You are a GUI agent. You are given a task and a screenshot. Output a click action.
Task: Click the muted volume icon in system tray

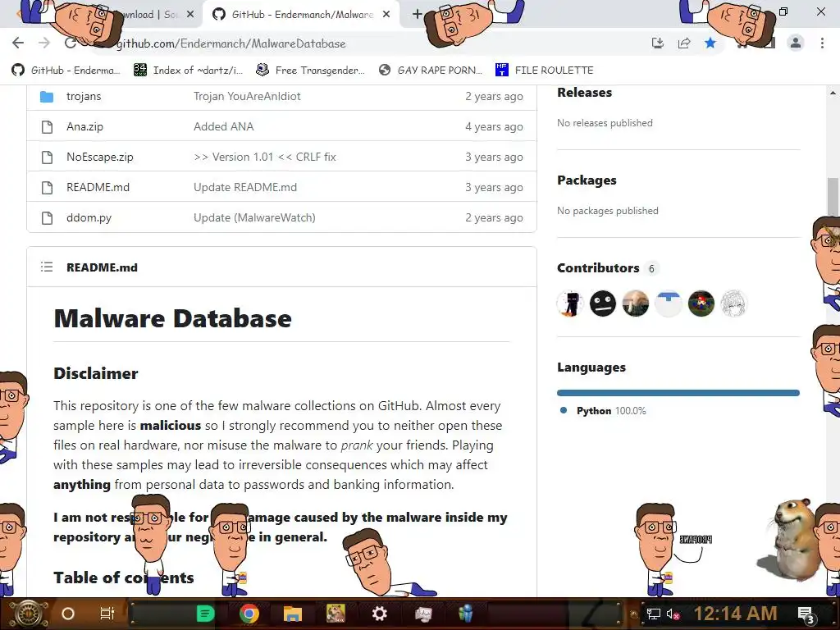click(x=673, y=614)
